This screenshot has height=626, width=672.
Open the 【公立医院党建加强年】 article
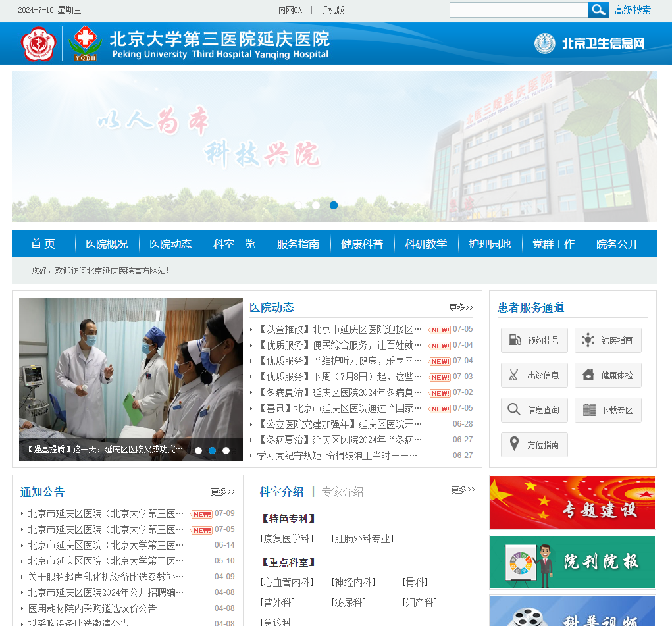pyautogui.click(x=340, y=424)
